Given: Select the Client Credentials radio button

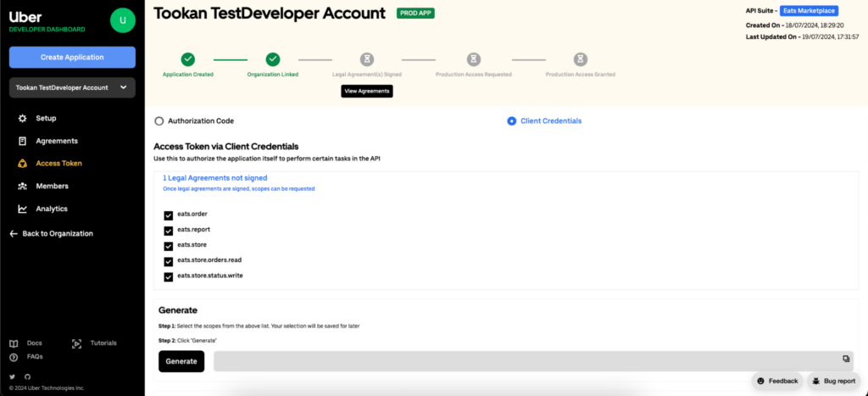Looking at the screenshot, I should pyautogui.click(x=511, y=120).
